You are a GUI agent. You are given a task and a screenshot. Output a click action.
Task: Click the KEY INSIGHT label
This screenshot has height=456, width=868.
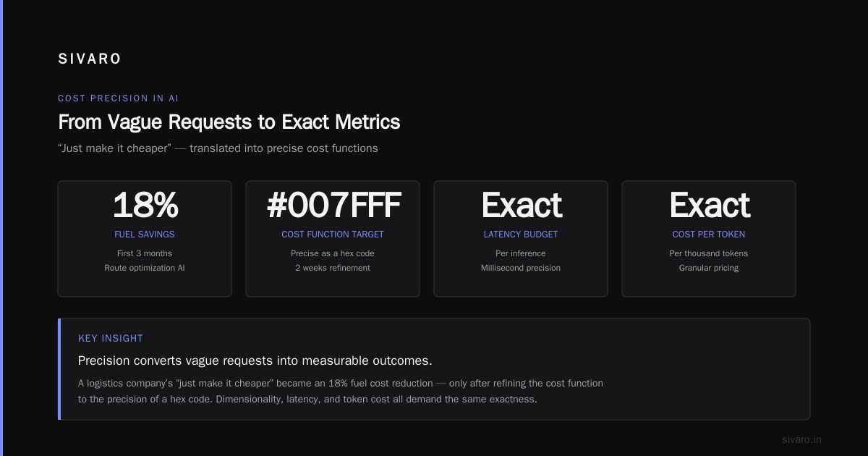click(111, 339)
